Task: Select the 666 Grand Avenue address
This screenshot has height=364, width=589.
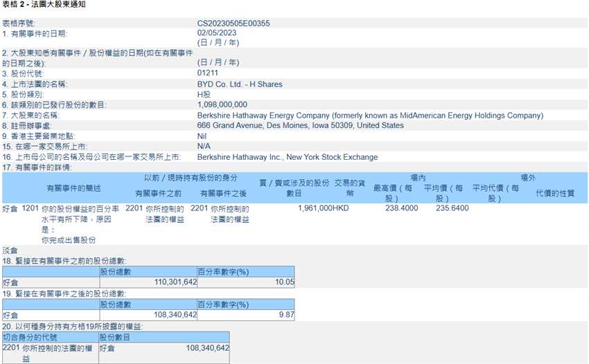Action: click(300, 125)
